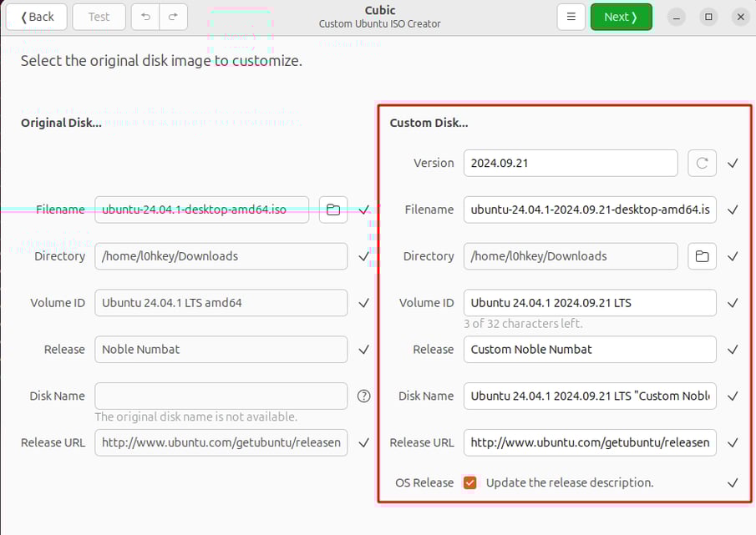Screen dimensions: 756x535
Task: Click the custom Release name field
Action: point(590,350)
